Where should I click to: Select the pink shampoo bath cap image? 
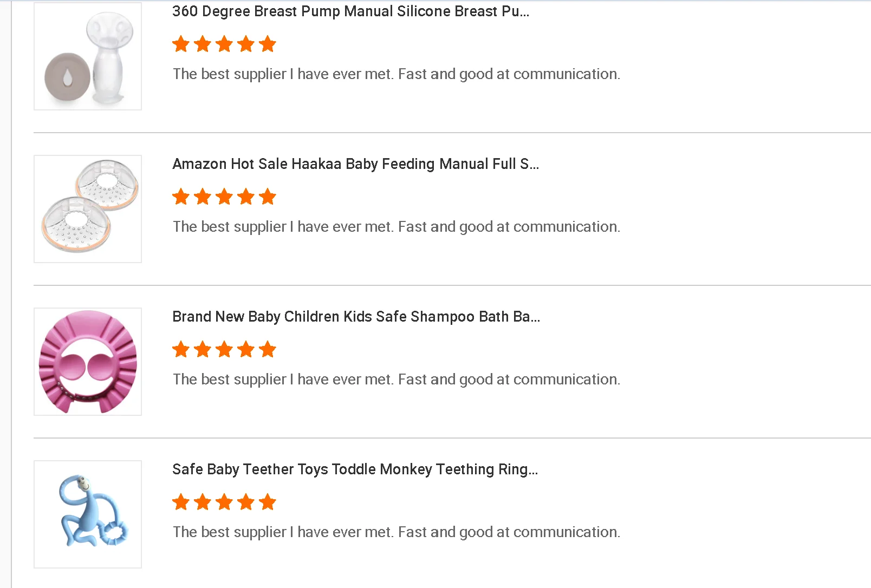click(x=88, y=362)
